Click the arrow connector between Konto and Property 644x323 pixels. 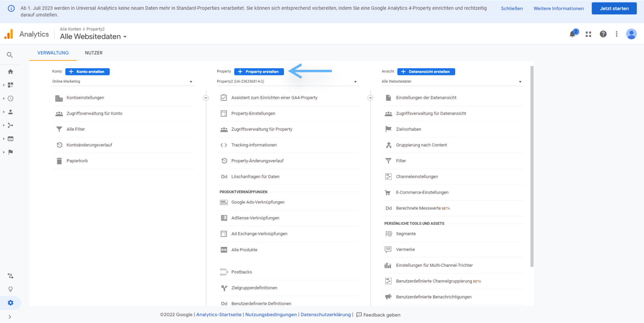[x=206, y=98]
